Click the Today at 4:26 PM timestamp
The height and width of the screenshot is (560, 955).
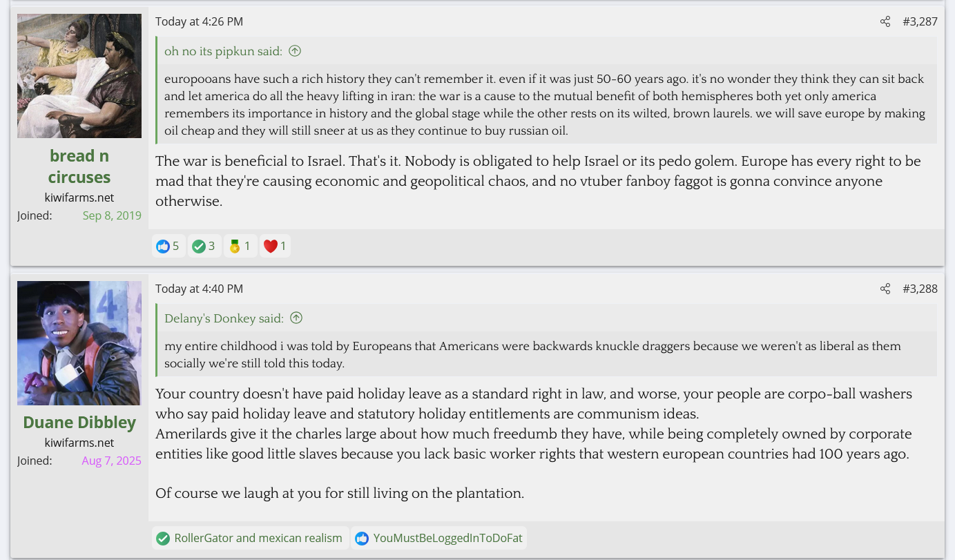pyautogui.click(x=199, y=21)
